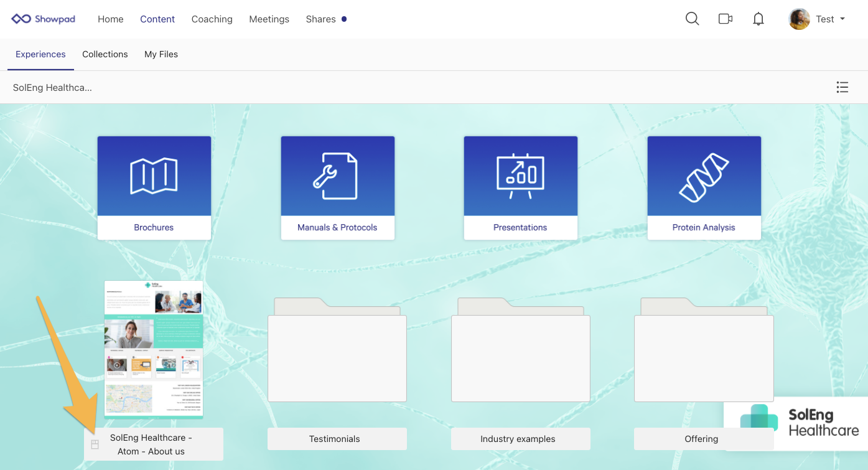Click the Offering label

point(701,439)
